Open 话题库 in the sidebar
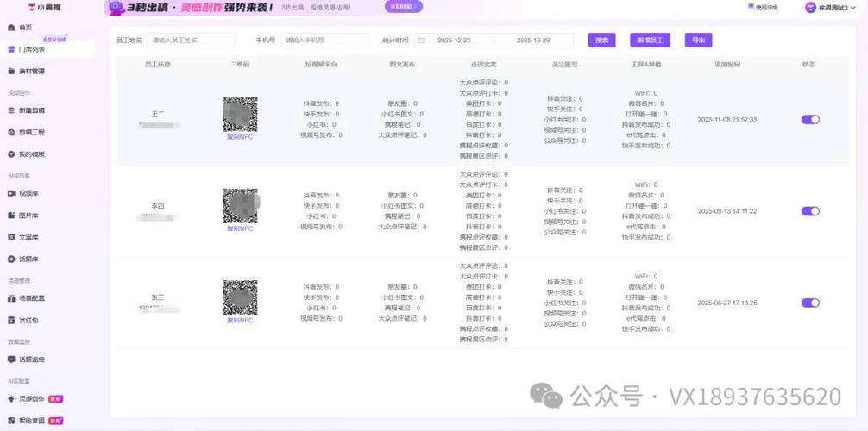The width and height of the screenshot is (868, 431). pos(28,259)
